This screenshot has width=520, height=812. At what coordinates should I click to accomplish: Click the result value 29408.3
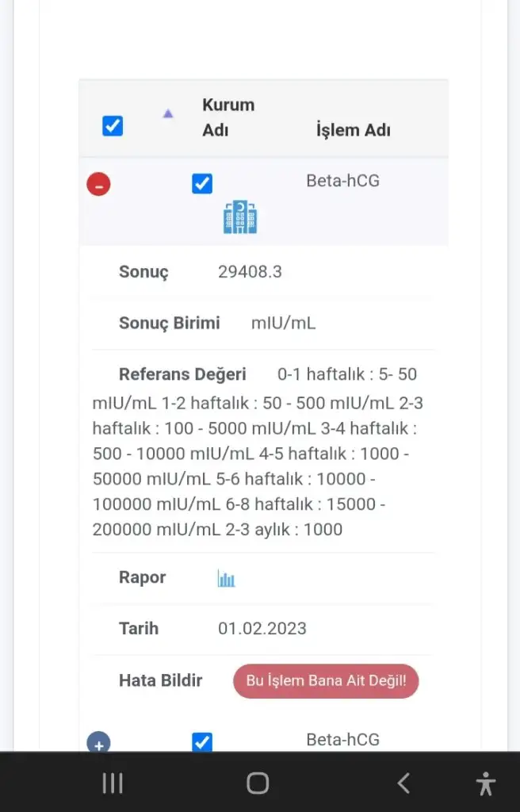(250, 271)
